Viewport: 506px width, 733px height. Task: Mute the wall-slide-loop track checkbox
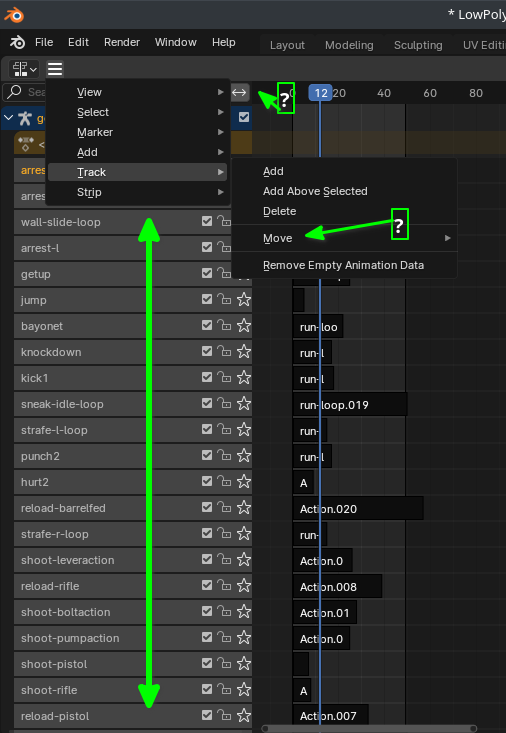coord(207,221)
